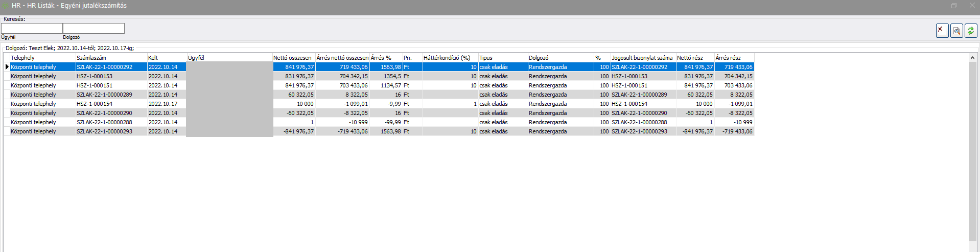Click the red X clear button

[942, 31]
